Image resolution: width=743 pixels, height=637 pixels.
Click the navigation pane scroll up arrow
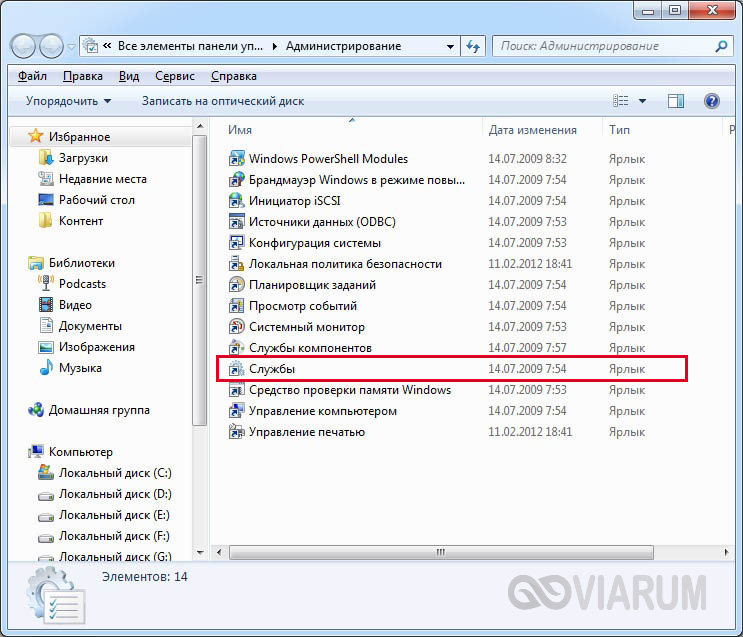(x=200, y=126)
